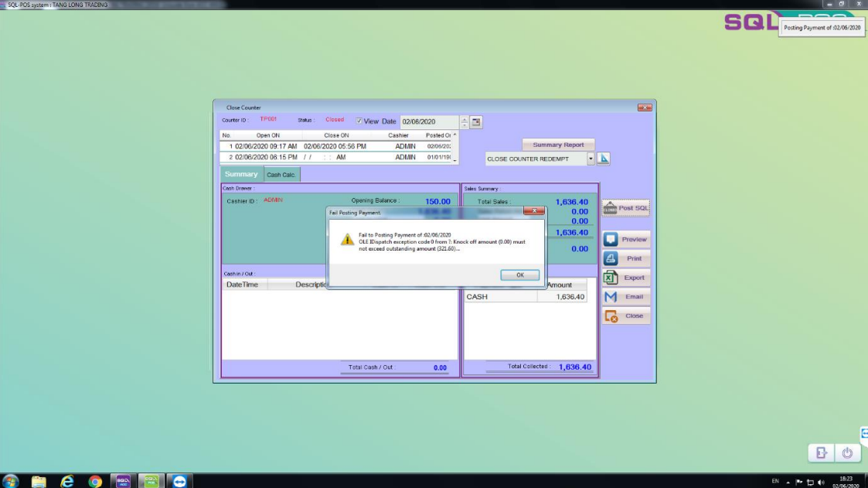
Task: Print the close counter report
Action: (626, 258)
